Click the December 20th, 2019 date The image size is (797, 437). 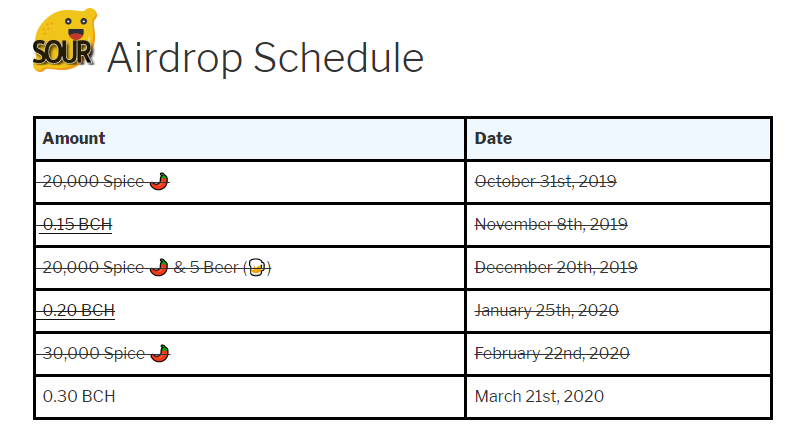pyautogui.click(x=555, y=267)
